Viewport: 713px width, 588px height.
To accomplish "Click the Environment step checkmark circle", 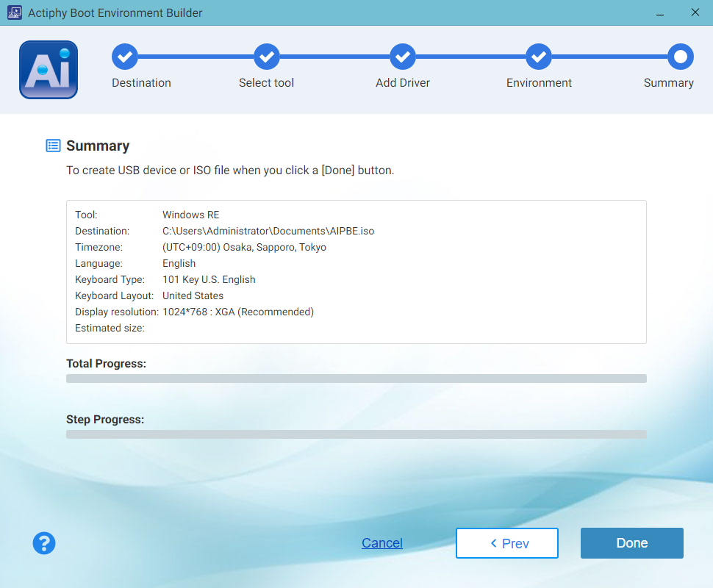I will coord(539,57).
